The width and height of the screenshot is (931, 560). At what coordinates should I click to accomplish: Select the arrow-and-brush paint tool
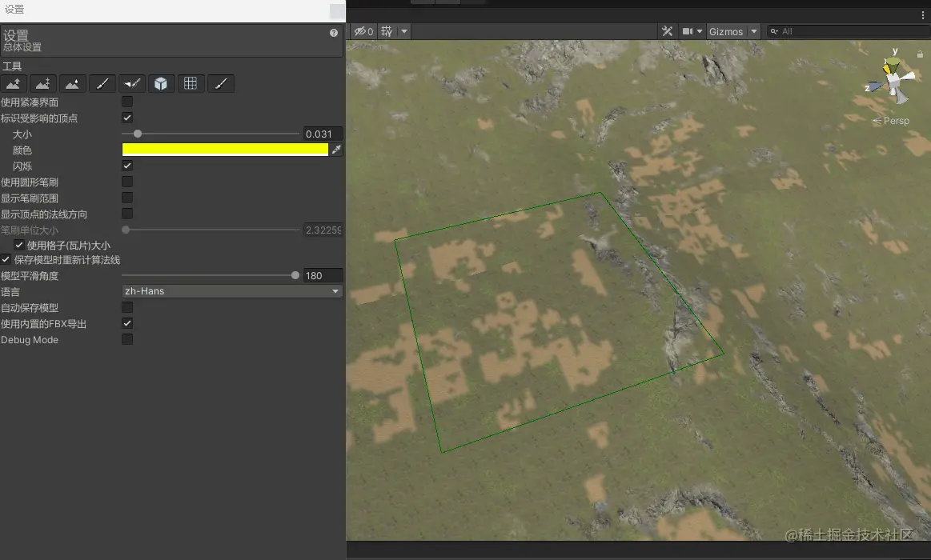click(132, 84)
